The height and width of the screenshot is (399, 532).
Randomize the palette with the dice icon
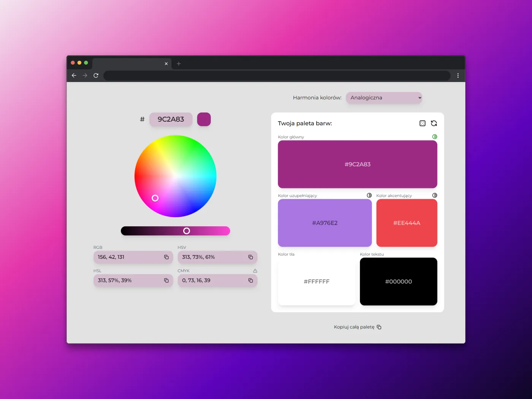[x=423, y=123]
